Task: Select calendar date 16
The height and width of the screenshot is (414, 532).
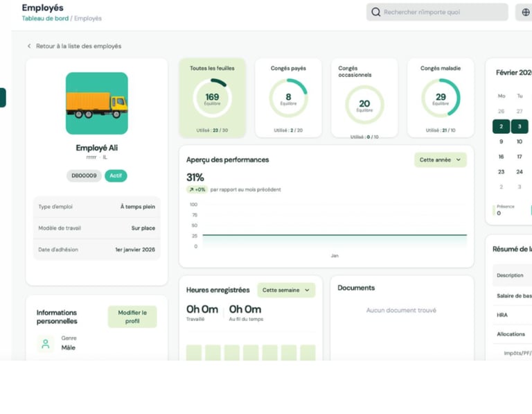Action: (x=501, y=157)
